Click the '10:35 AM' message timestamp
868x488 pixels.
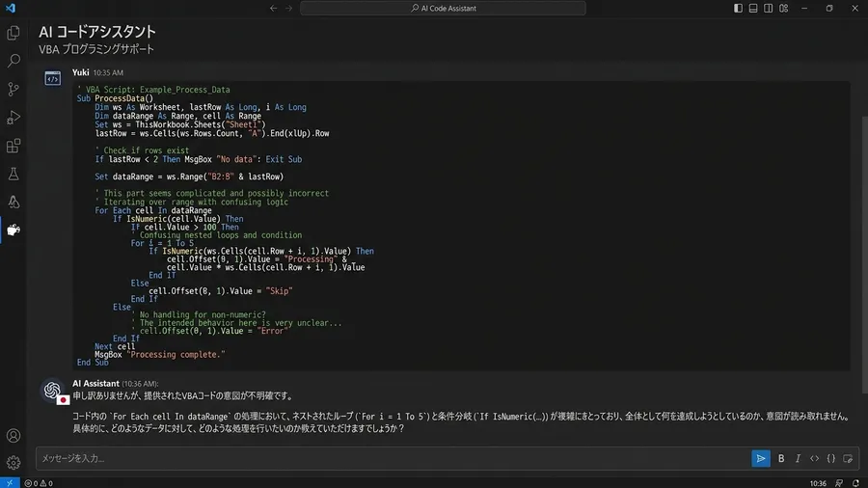108,72
